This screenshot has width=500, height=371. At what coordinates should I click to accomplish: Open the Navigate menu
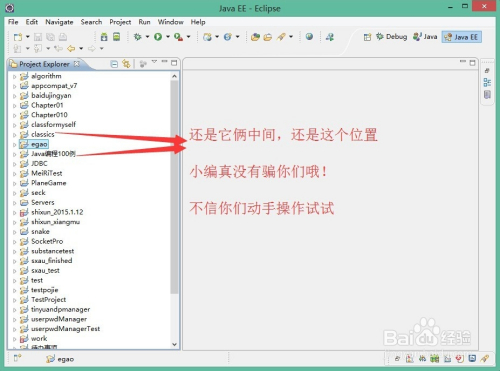pos(59,22)
